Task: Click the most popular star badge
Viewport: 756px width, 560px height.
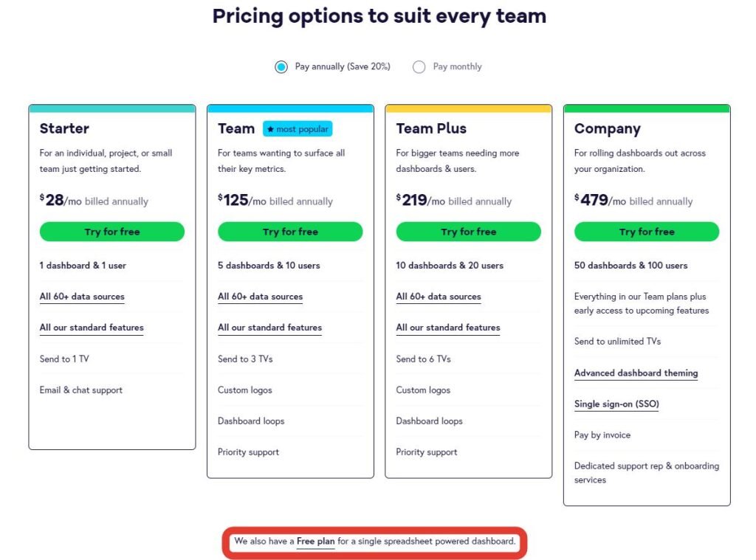Action: 298,128
